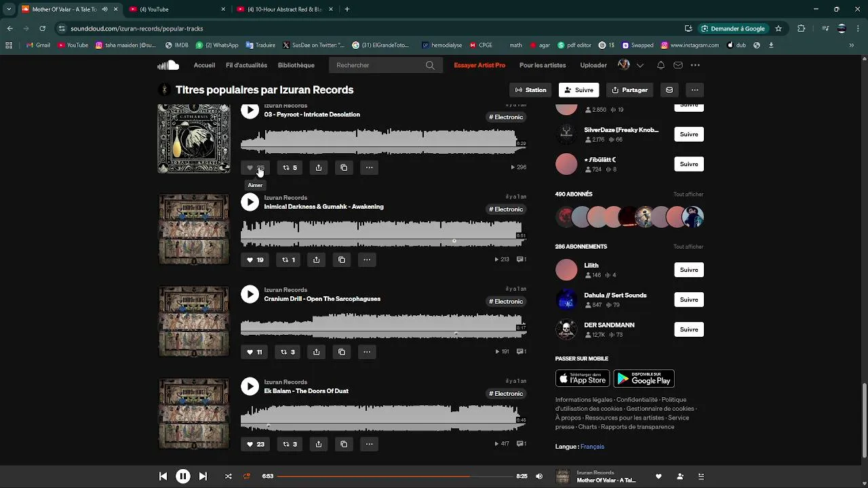Image resolution: width=868 pixels, height=488 pixels.
Task: Message Izuran Records via envelope button
Action: pos(669,90)
